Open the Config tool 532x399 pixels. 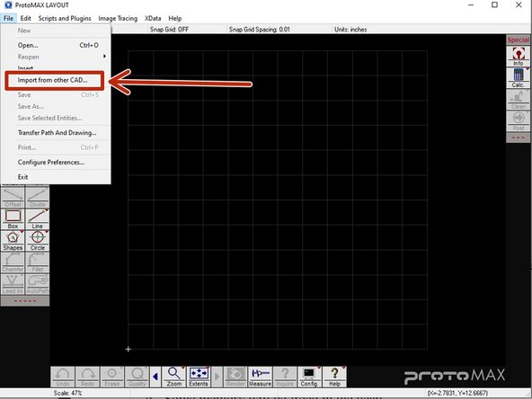pyautogui.click(x=309, y=377)
